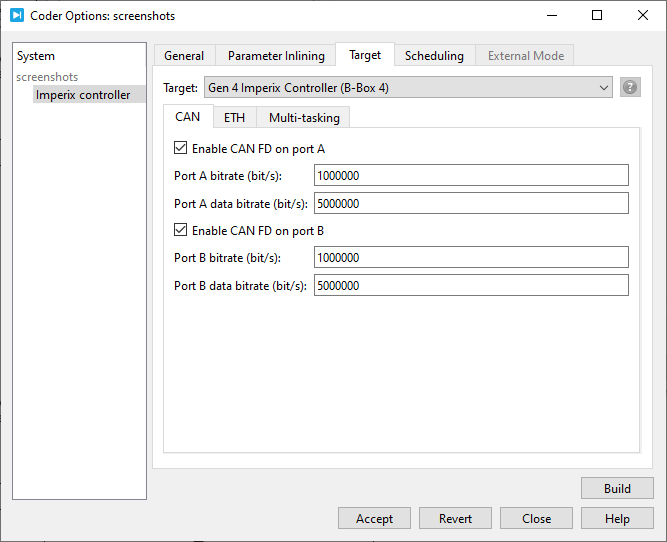Screen dimensions: 667x542
Task: Click the help question mark icon beside Target
Action: tap(630, 87)
